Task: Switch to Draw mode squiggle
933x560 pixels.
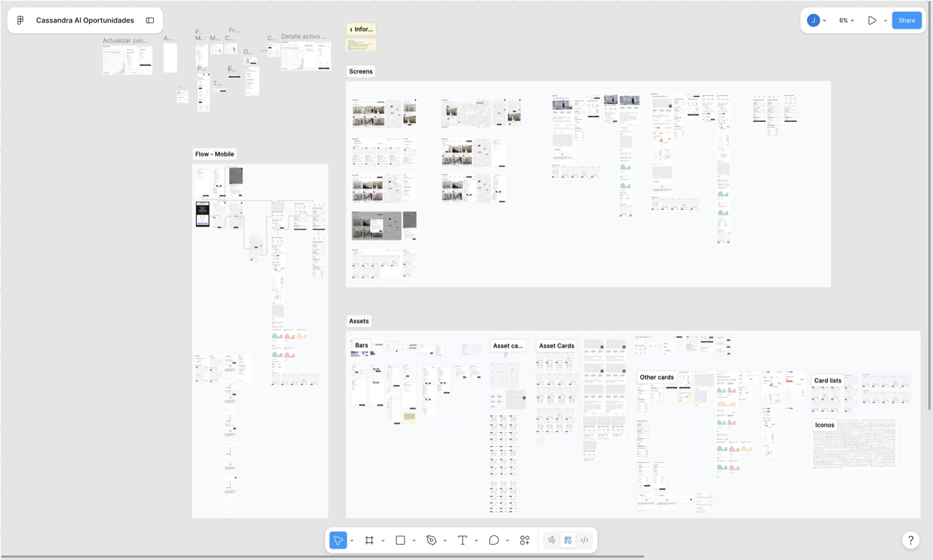Action: (552, 540)
